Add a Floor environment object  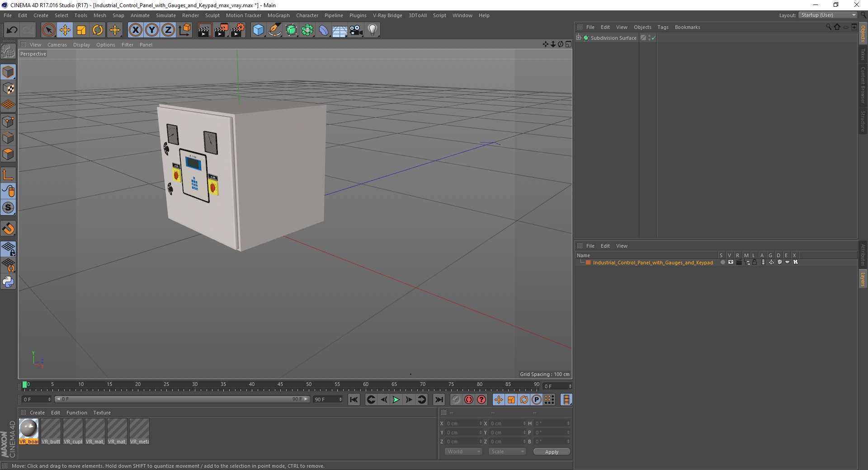tap(340, 30)
